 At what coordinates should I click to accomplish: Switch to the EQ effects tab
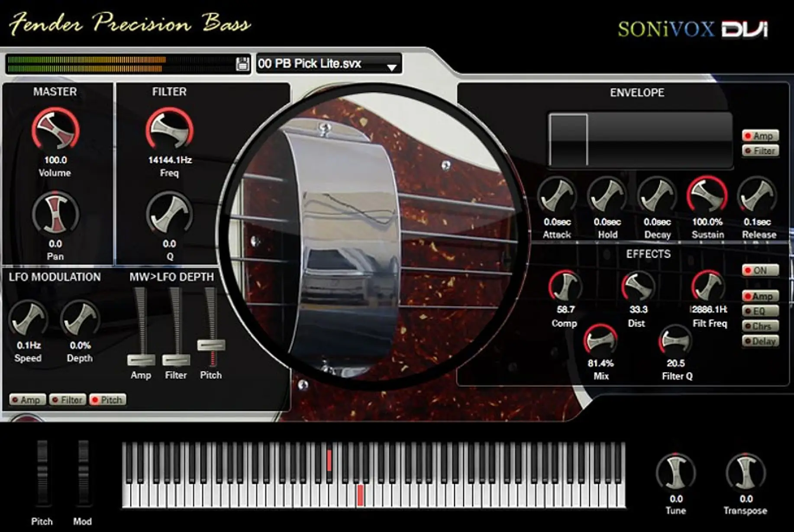[760, 311]
